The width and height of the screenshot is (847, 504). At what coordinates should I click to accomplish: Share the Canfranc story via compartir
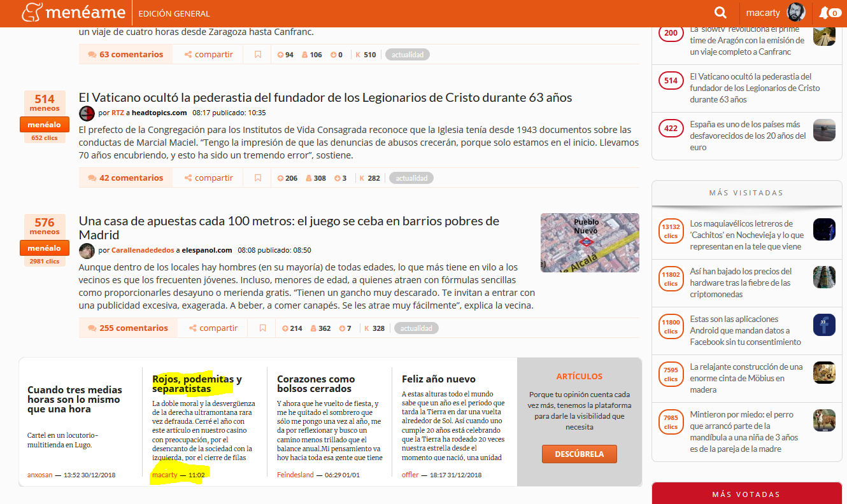[209, 55]
